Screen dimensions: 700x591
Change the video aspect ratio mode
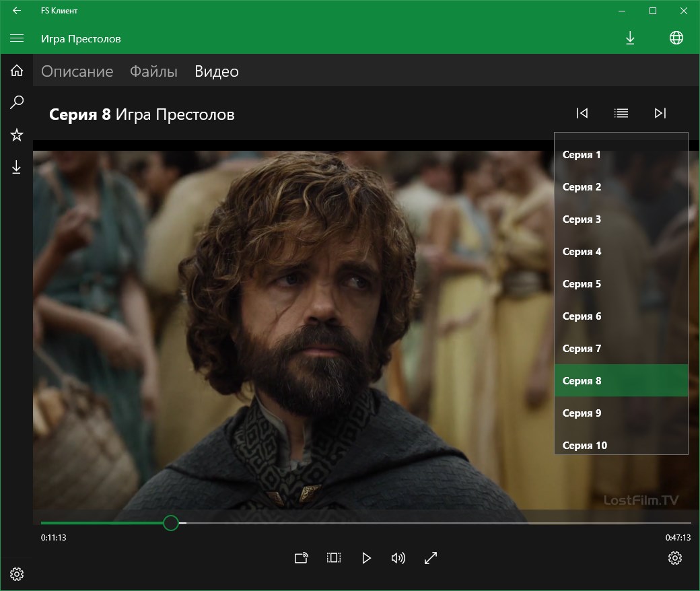pos(333,557)
